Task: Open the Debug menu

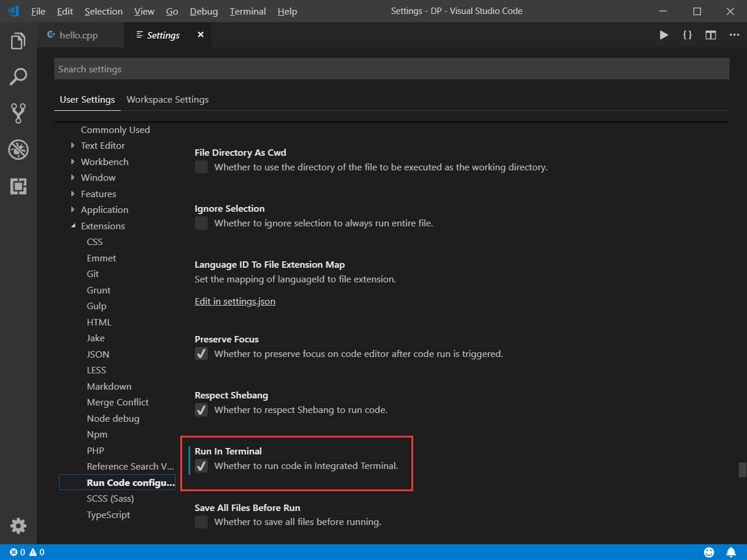Action: 204,11
